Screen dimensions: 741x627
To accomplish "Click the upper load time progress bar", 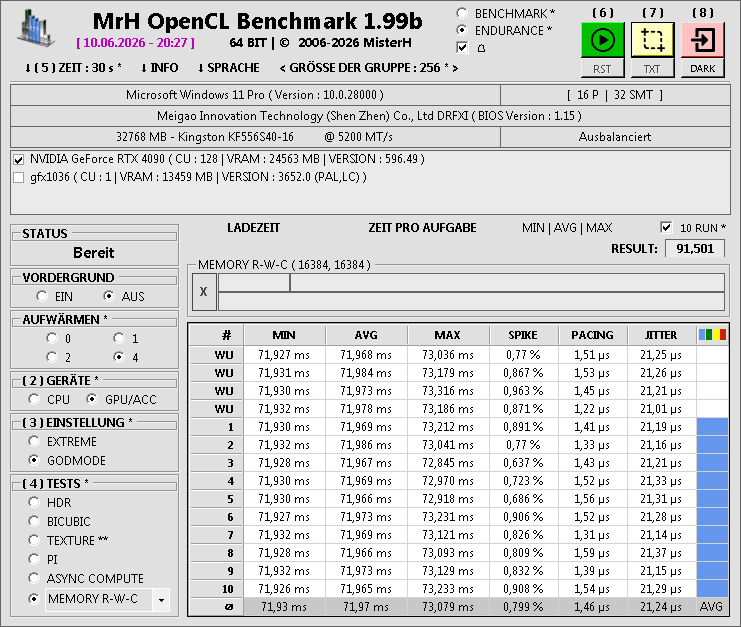I will coord(471,283).
